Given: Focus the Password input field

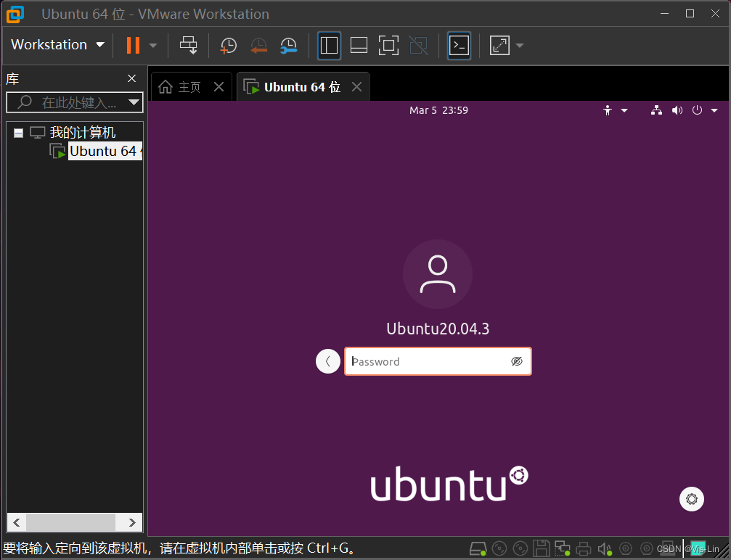Looking at the screenshot, I should click(438, 361).
